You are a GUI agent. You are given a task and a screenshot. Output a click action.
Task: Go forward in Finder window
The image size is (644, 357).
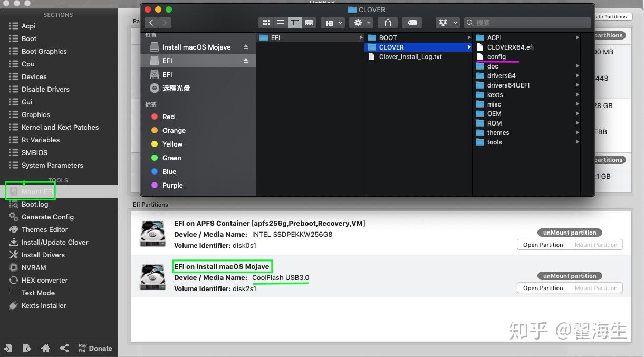[x=165, y=23]
